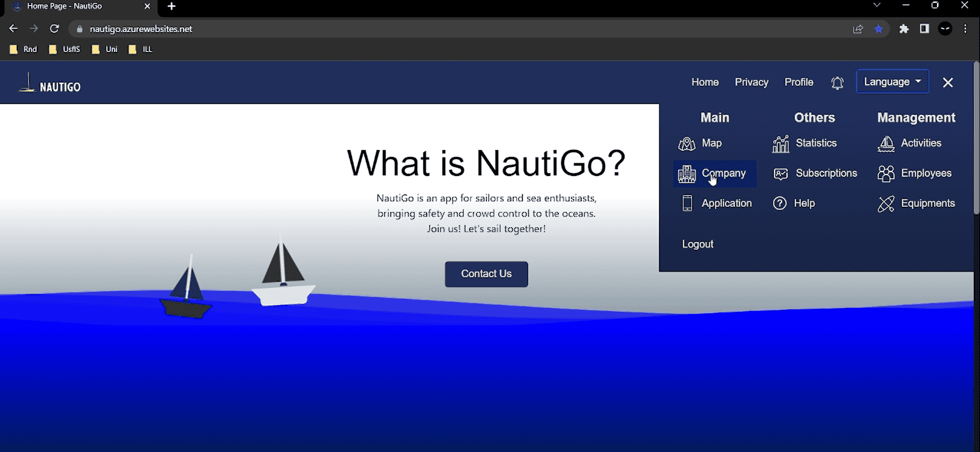Go back to previous page

(x=13, y=29)
